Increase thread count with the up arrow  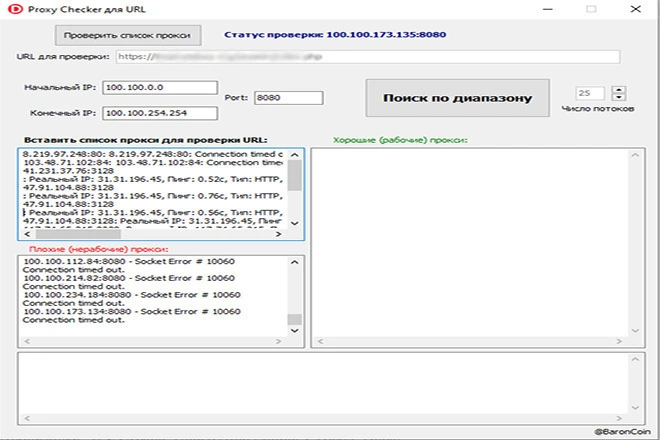pos(619,90)
